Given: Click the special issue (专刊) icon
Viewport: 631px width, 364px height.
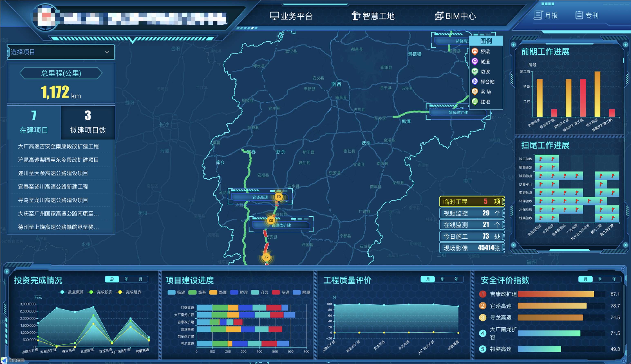Looking at the screenshot, I should [579, 15].
